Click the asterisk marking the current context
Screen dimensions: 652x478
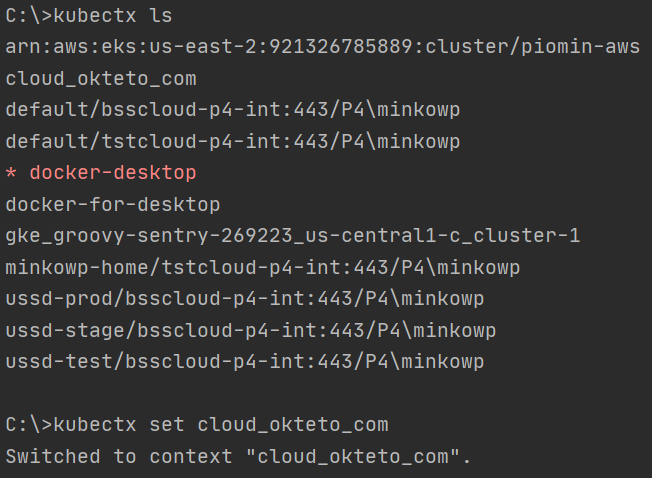11,174
